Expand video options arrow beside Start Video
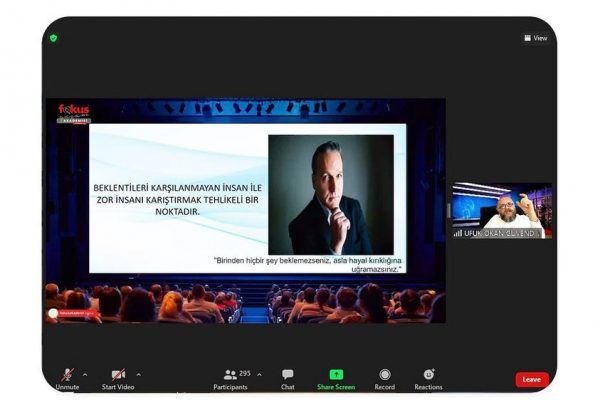Image resolution: width=600 pixels, height=400 pixels. [139, 375]
